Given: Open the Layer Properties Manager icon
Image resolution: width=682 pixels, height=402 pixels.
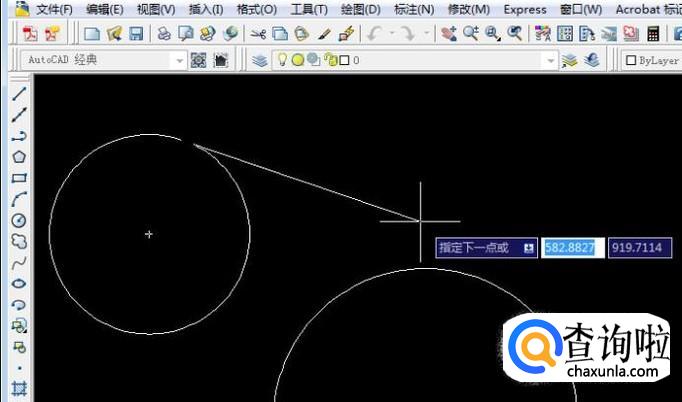Looking at the screenshot, I should pyautogui.click(x=260, y=60).
